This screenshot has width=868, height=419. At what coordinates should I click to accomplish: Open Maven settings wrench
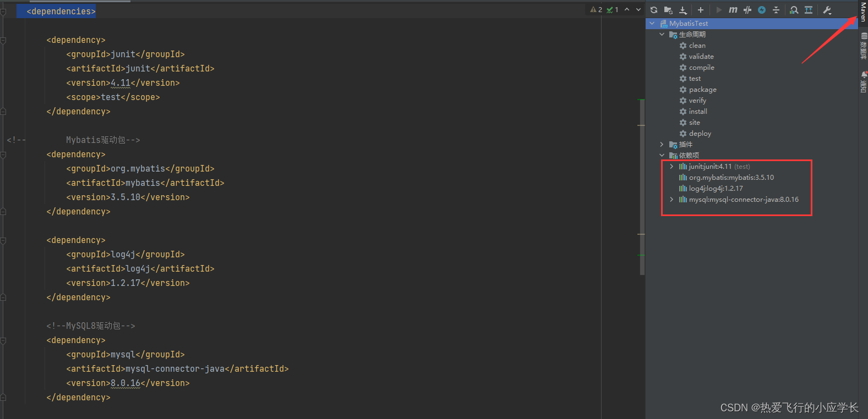(827, 10)
